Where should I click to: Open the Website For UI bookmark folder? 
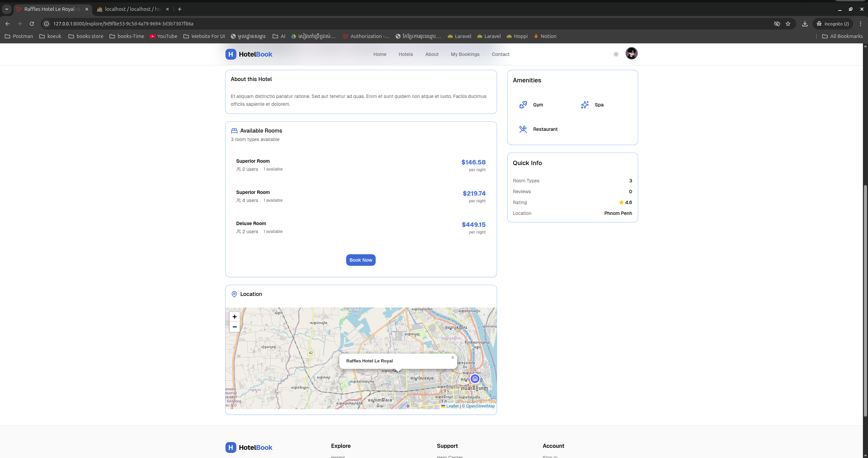pos(204,36)
